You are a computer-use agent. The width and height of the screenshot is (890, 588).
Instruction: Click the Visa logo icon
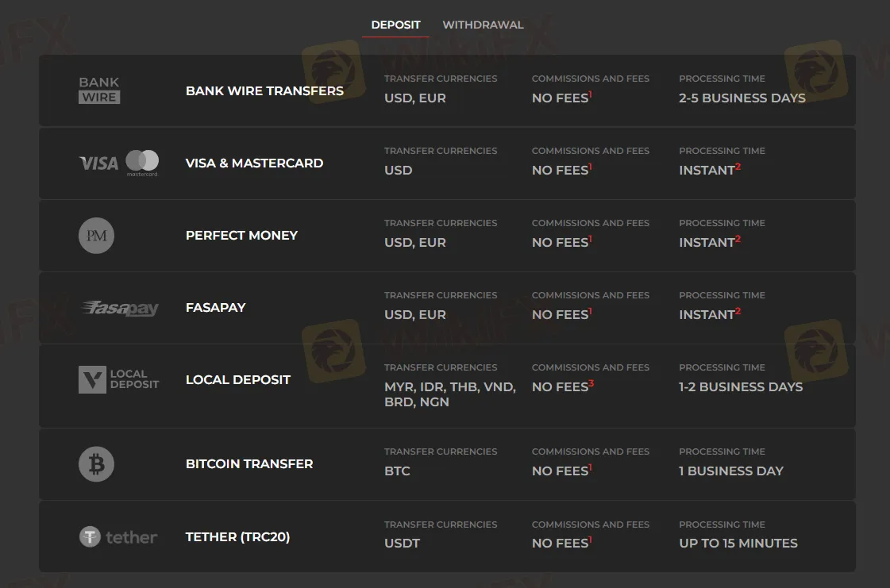[x=98, y=163]
